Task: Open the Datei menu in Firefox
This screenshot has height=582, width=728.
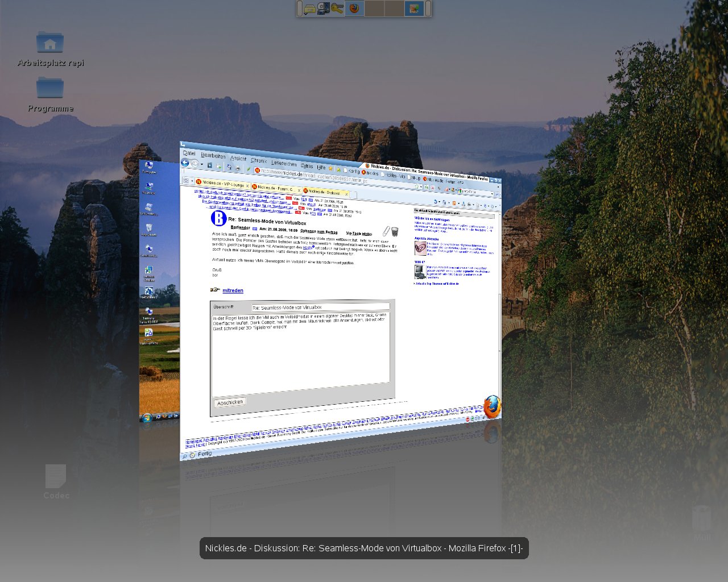Action: [x=189, y=153]
